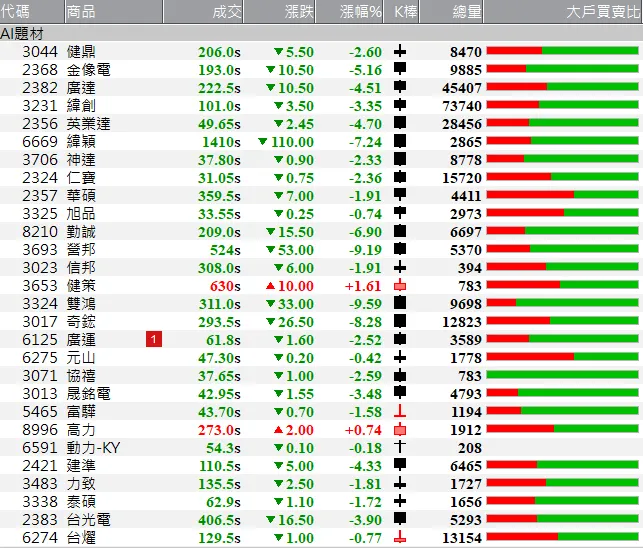Click the red K-bar icon for 富驊

coord(400,411)
